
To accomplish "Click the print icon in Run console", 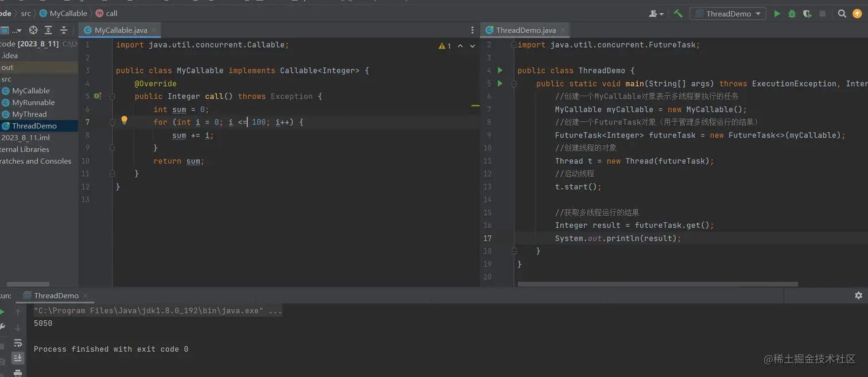I will coord(18,372).
